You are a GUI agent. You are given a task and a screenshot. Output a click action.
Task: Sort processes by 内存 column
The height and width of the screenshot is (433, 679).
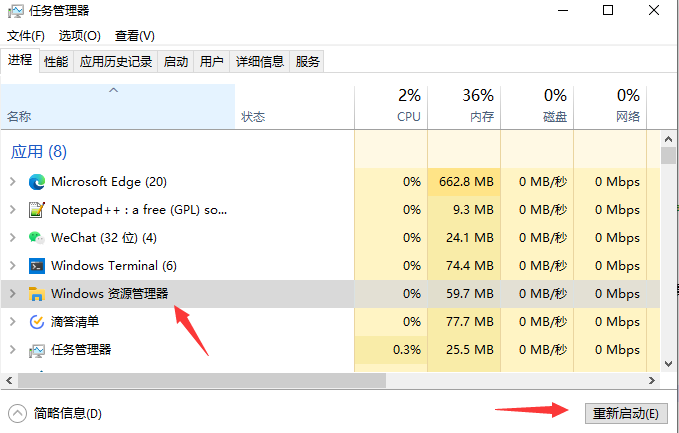click(x=464, y=106)
